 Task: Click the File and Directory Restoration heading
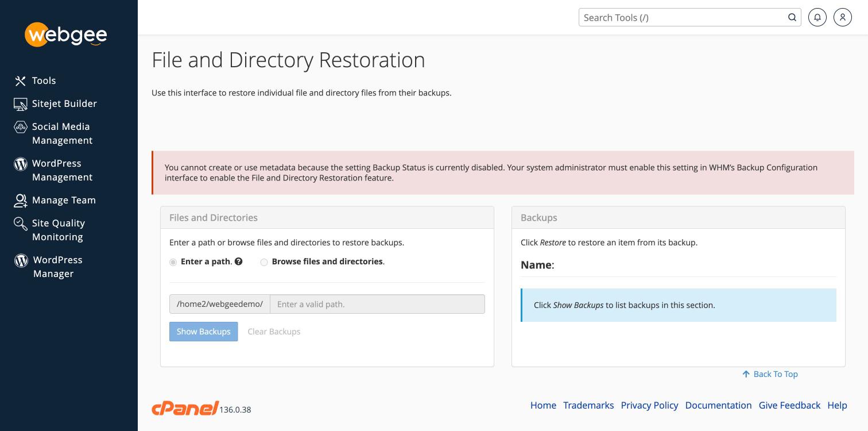tap(288, 60)
